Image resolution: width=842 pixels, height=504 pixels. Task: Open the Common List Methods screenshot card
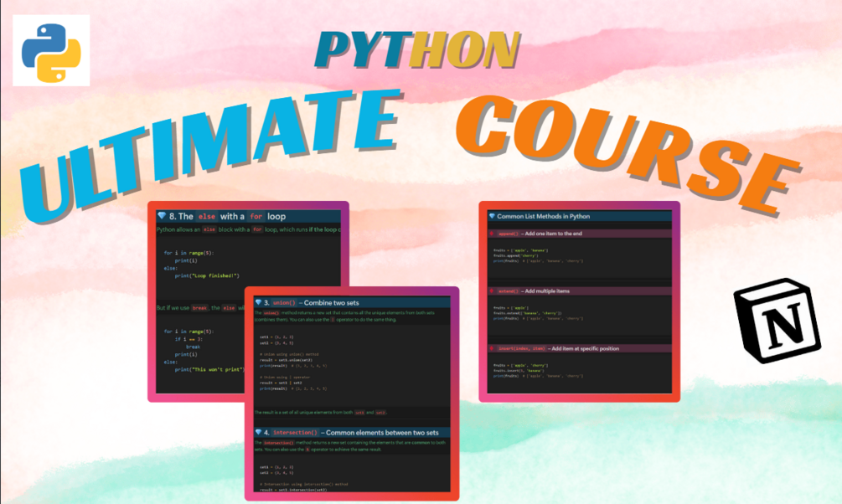580,301
